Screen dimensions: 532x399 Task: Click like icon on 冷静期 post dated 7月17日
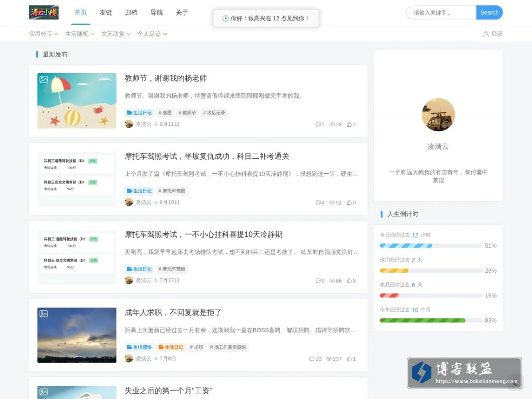point(349,281)
